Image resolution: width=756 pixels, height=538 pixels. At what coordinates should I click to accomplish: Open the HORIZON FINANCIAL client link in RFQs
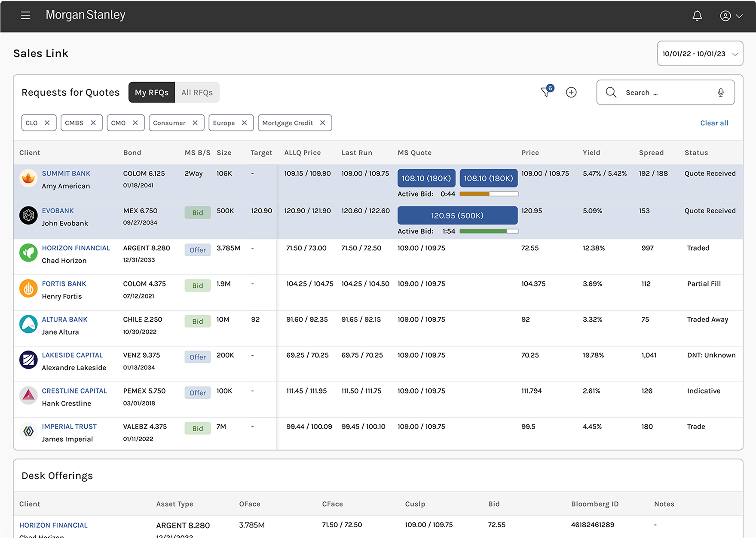(x=76, y=248)
